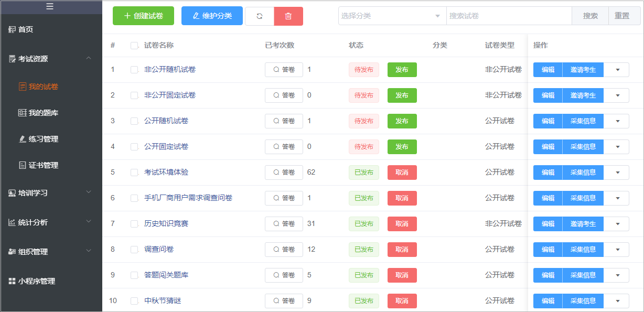Click the 我的试卷 icon in sidebar

point(22,87)
